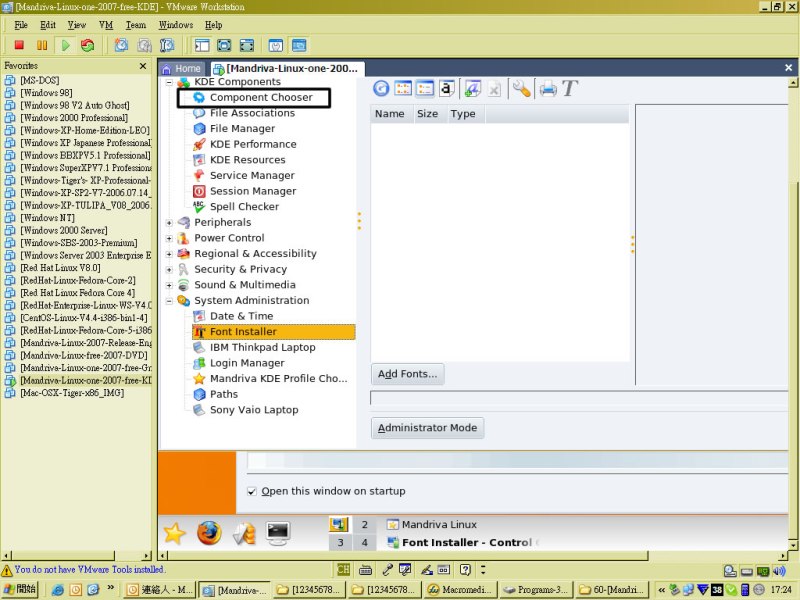This screenshot has width=800, height=600.
Task: Click the volume icon in VMware status bar
Action: [x=779, y=570]
